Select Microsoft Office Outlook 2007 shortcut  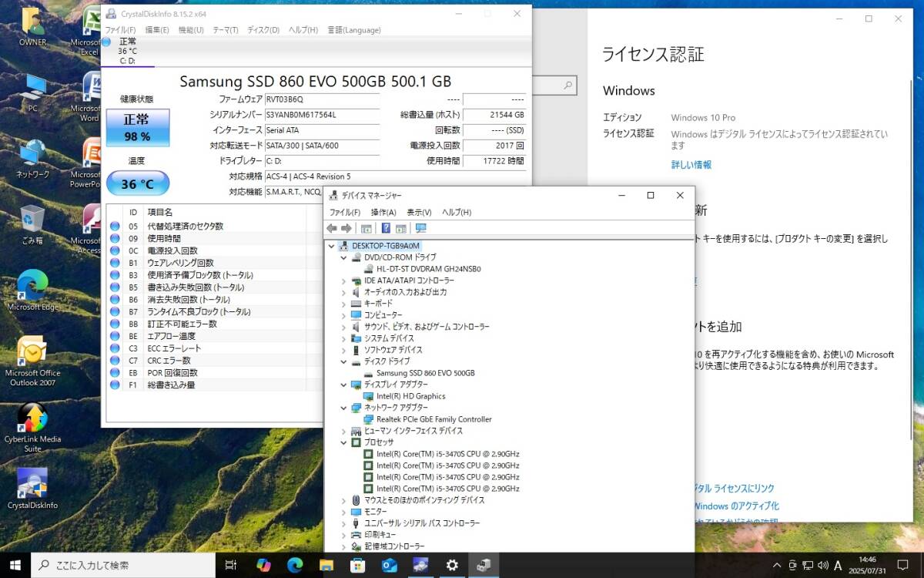coord(32,361)
